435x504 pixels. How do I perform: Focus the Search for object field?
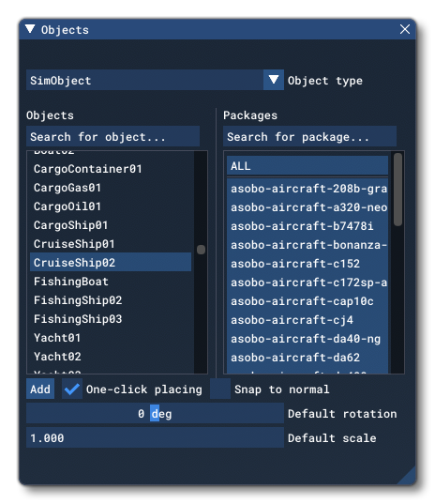[x=113, y=137]
